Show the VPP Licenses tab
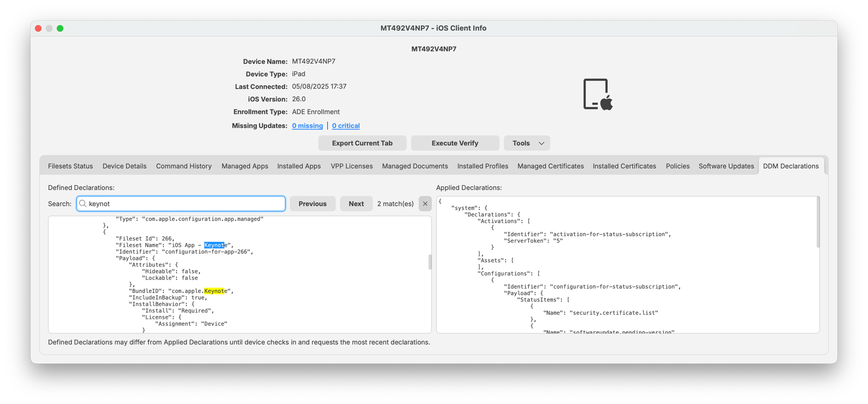Image resolution: width=868 pixels, height=404 pixels. (x=351, y=166)
